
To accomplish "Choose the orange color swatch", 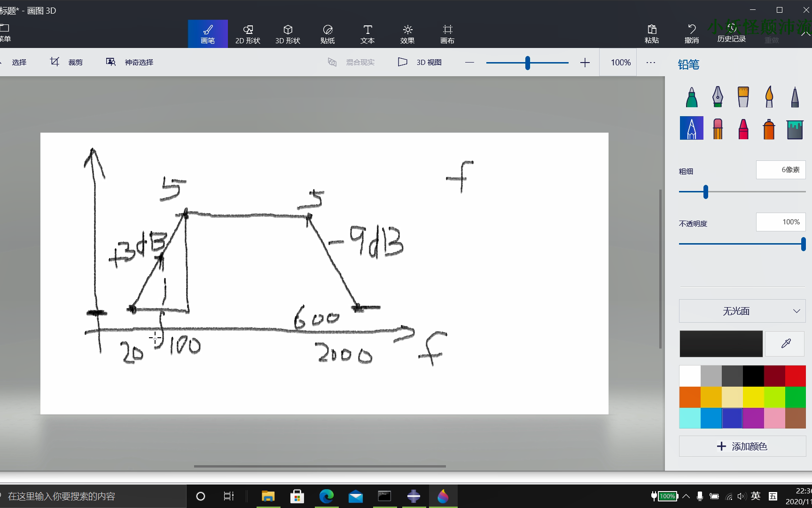I will (x=690, y=397).
